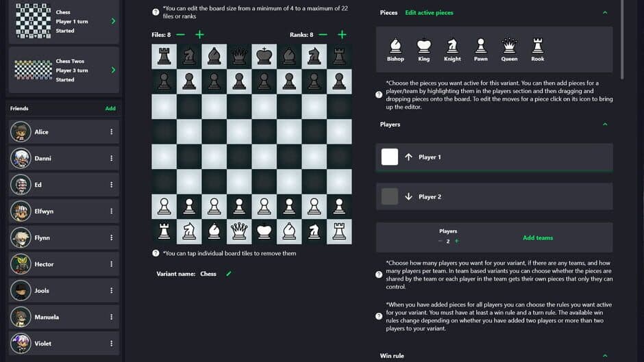Viewport: 644px width, 362px height.
Task: Click friend name Flynn
Action: [42, 237]
